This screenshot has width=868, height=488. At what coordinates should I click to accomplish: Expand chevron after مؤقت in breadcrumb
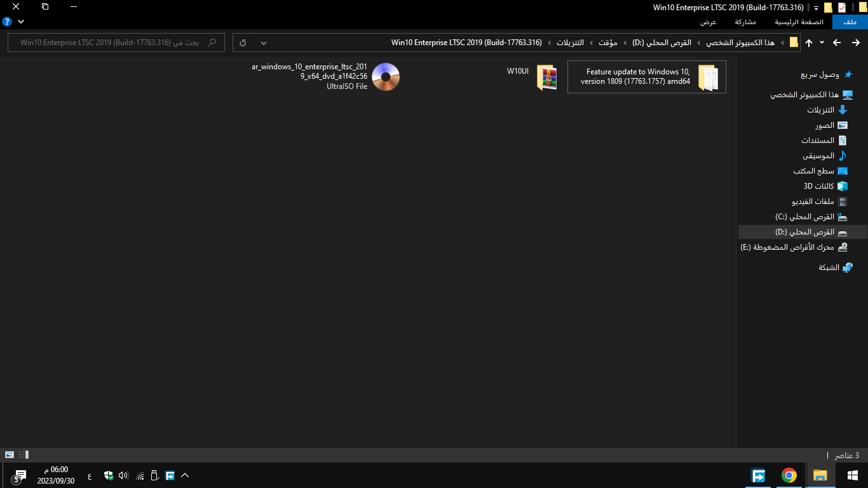pyautogui.click(x=592, y=43)
